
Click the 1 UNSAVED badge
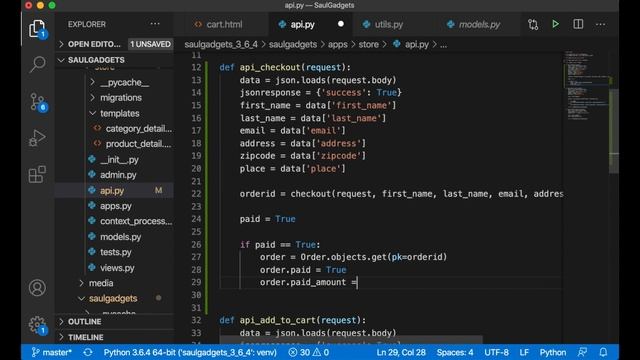coord(151,44)
